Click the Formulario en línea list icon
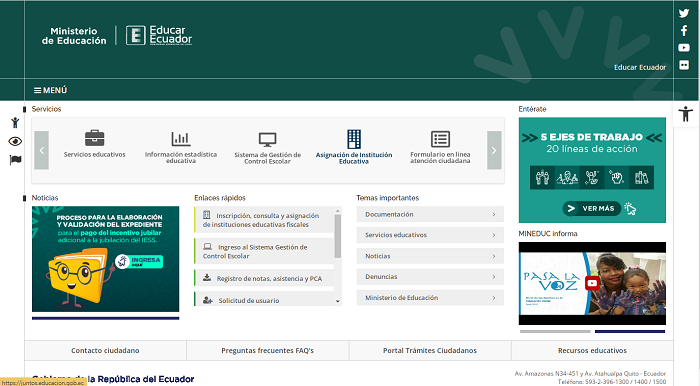The image size is (700, 386). point(440,139)
